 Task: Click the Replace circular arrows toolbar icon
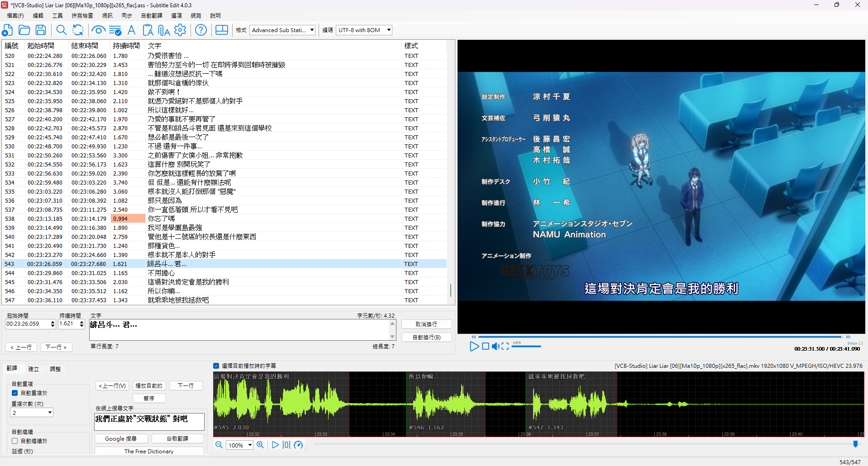(78, 30)
